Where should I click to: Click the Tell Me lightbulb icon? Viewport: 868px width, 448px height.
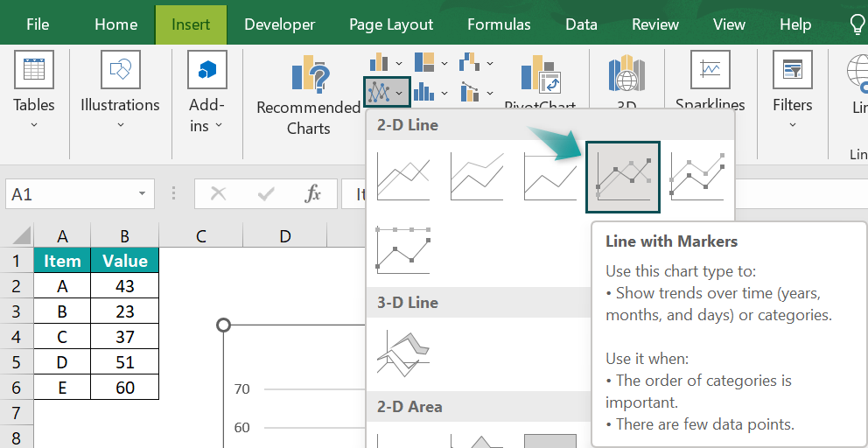(858, 24)
